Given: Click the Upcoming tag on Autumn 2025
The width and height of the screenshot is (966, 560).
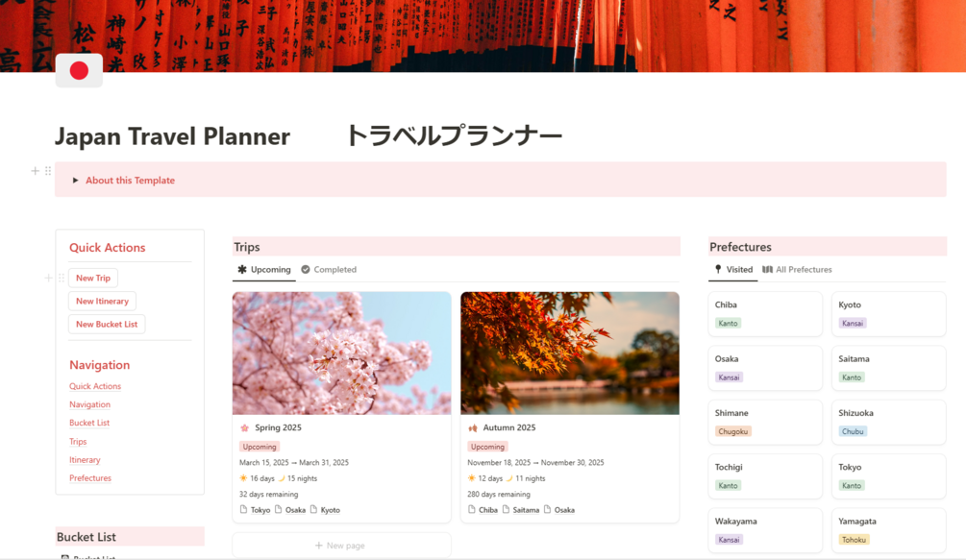Looking at the screenshot, I should (487, 447).
